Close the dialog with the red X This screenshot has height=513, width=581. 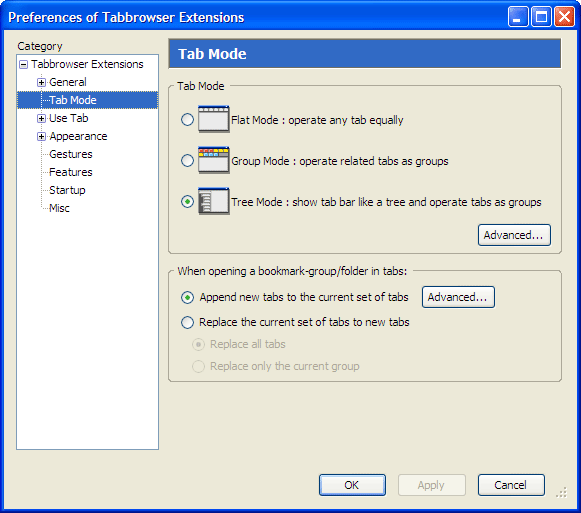pyautogui.click(x=564, y=17)
